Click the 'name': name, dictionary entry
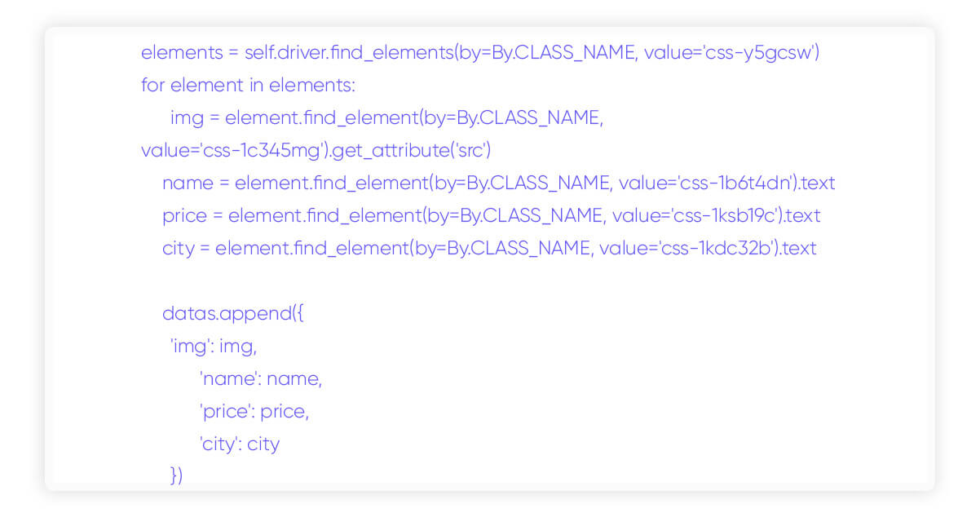 (261, 379)
